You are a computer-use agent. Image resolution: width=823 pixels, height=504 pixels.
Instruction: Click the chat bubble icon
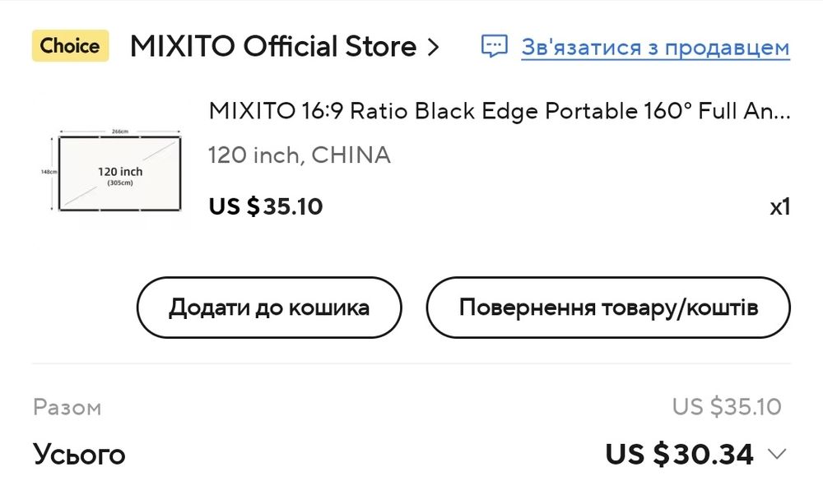coord(494,46)
